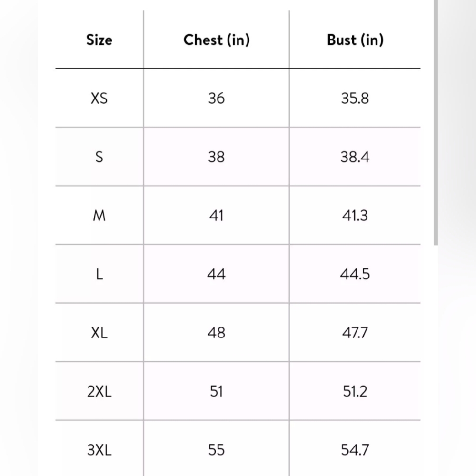Select the 2XL size row label
476x476 pixels.
pos(99,391)
